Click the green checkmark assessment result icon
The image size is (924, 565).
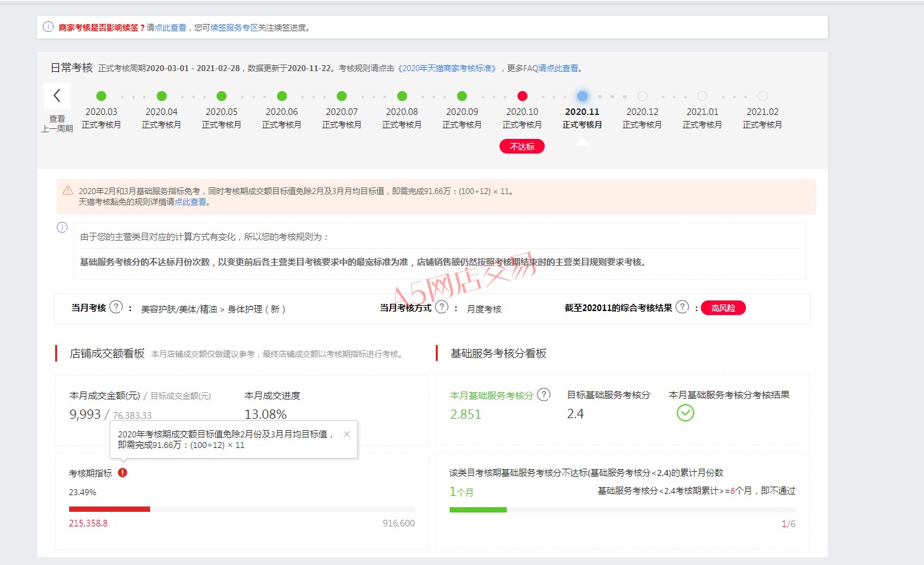tap(685, 413)
